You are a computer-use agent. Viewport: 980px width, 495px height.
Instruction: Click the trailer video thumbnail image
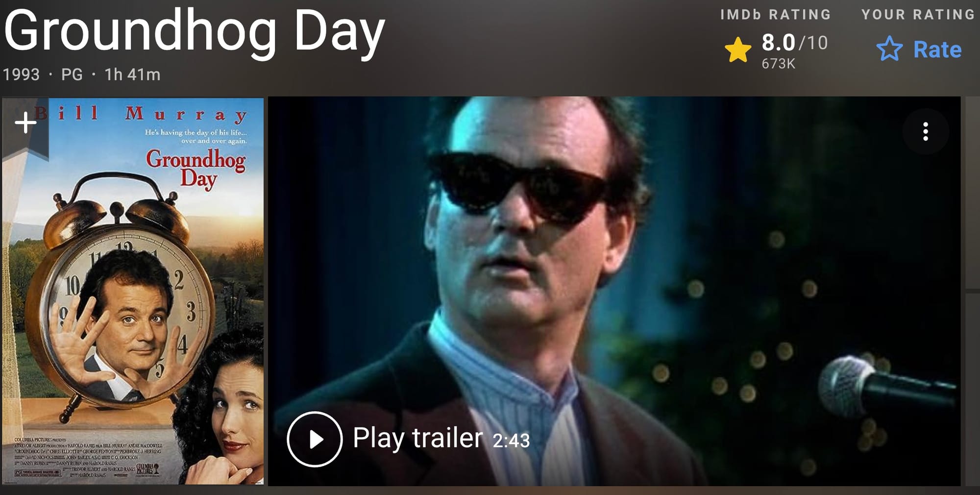pos(614,291)
